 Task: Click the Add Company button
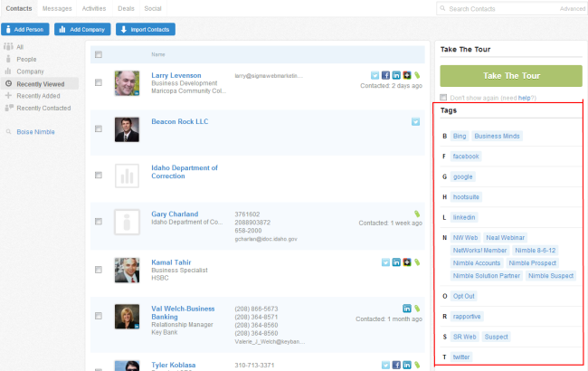tap(82, 29)
